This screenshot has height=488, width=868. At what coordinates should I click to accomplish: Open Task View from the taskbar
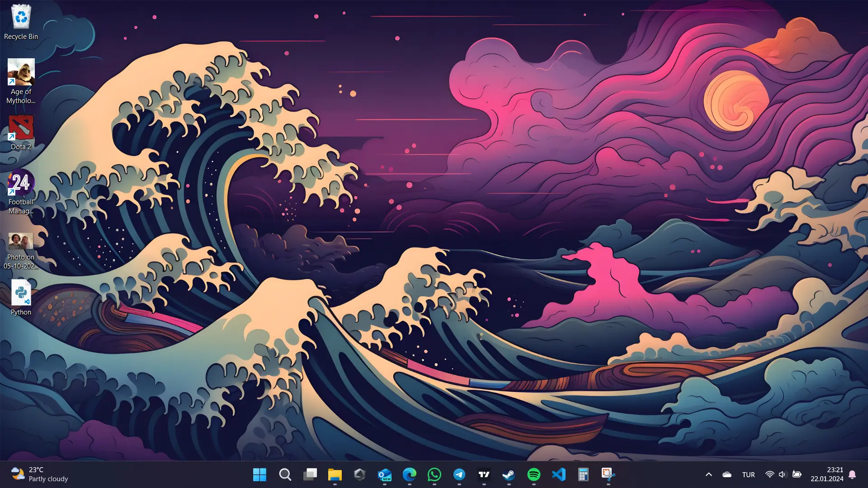[310, 474]
